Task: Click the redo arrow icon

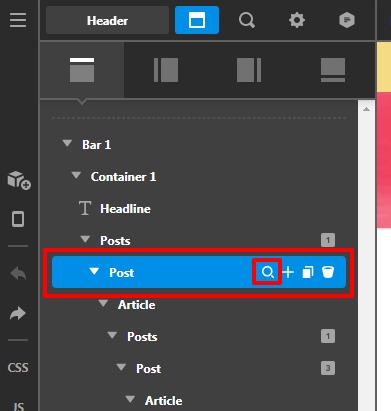Action: click(18, 313)
